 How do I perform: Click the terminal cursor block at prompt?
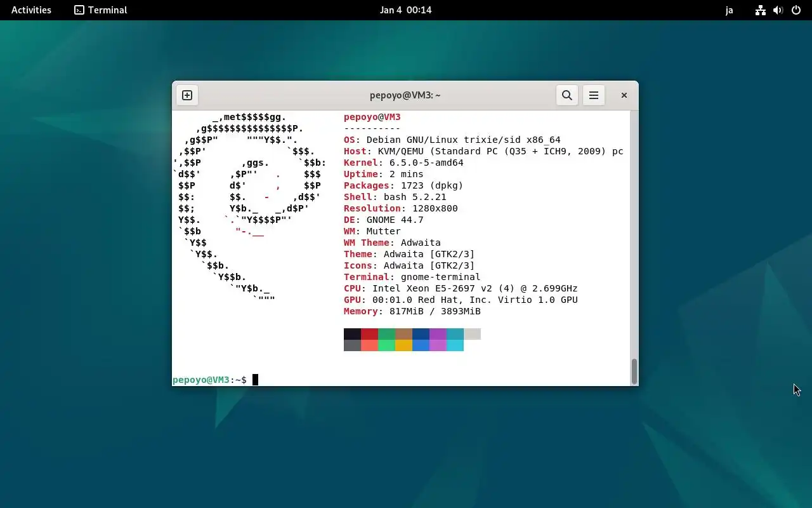[x=256, y=380]
